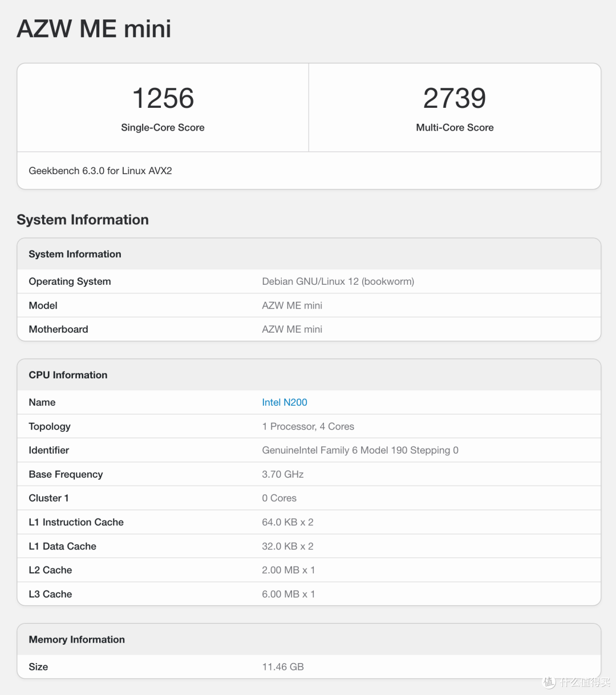Image resolution: width=616 pixels, height=695 pixels.
Task: Click the AZW ME mini page title
Action: [x=94, y=29]
